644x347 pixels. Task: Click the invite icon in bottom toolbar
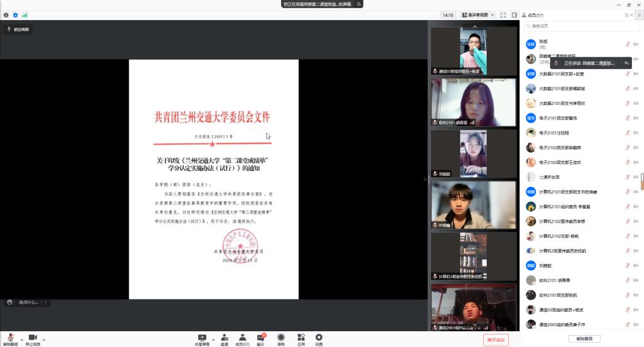225,337
